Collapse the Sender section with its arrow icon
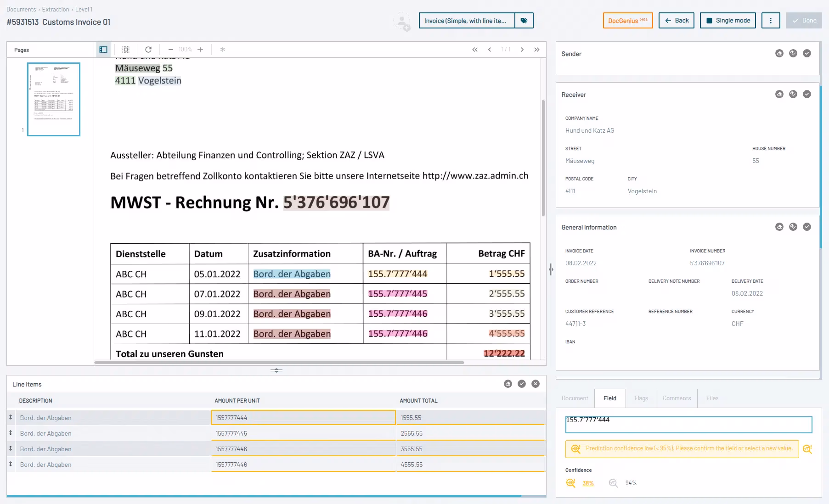 click(779, 53)
